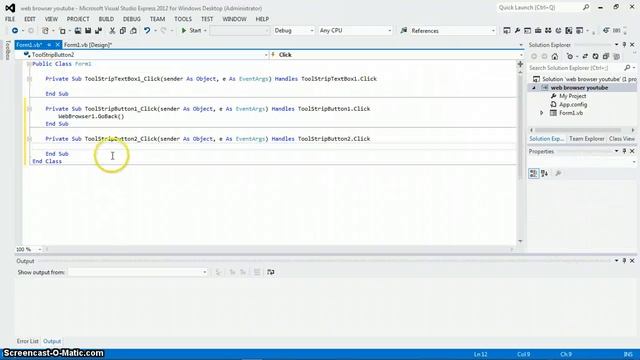This screenshot has width=640, height=360.
Task: Collapse the ToolStripButton2_Click sub outline
Action: click(x=29, y=139)
